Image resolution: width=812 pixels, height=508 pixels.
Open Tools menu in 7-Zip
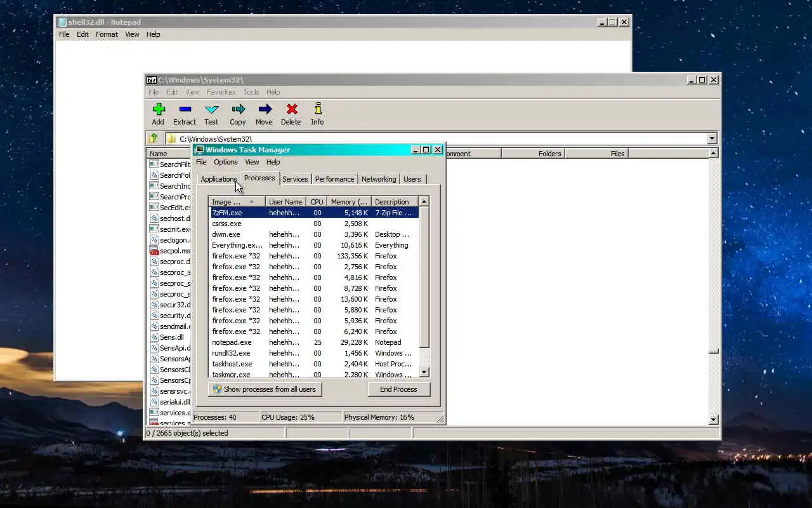coord(251,92)
